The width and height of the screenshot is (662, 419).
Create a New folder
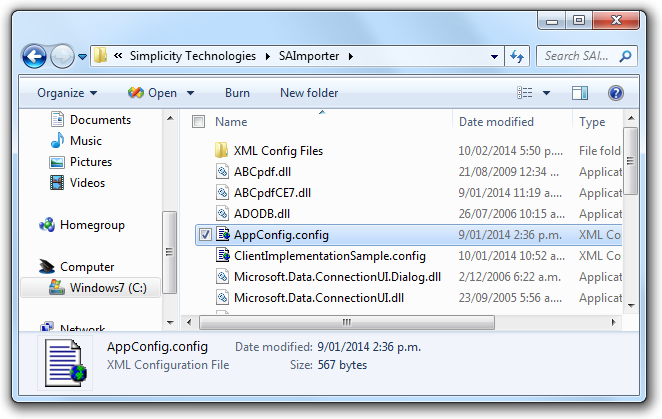pos(309,93)
